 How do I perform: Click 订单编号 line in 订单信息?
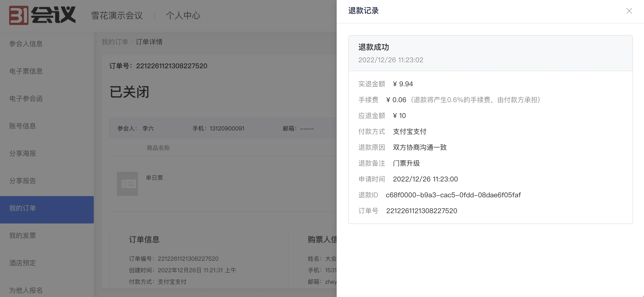(174, 259)
